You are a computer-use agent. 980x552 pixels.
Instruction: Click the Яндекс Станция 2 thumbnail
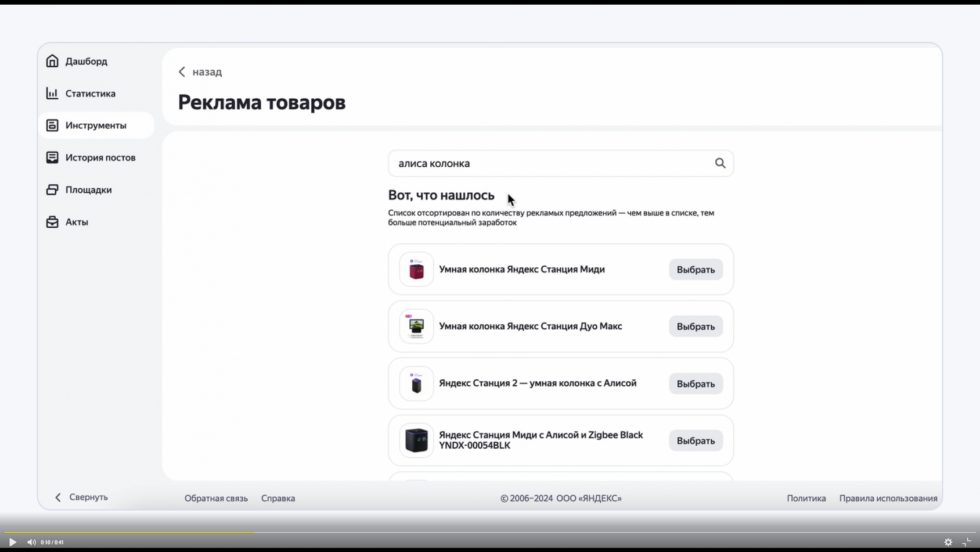coord(416,383)
